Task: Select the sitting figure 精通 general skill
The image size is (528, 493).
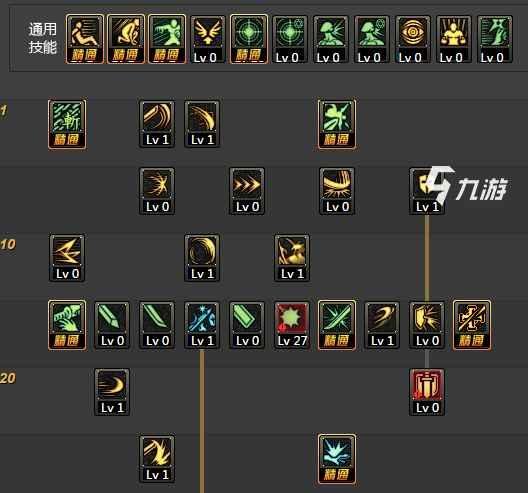Action: pyautogui.click(x=85, y=39)
